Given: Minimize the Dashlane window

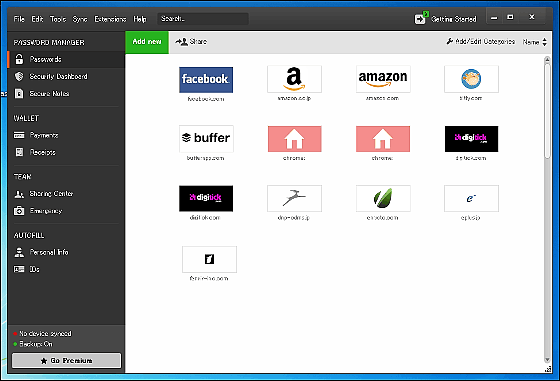Looking at the screenshot, I should pyautogui.click(x=494, y=18).
